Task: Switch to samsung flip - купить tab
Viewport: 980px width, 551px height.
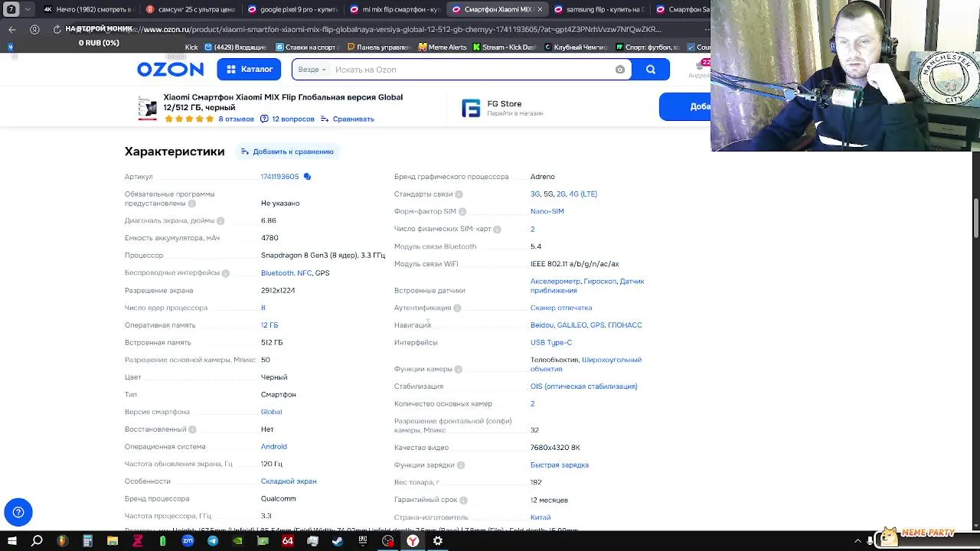Action: pos(599,9)
